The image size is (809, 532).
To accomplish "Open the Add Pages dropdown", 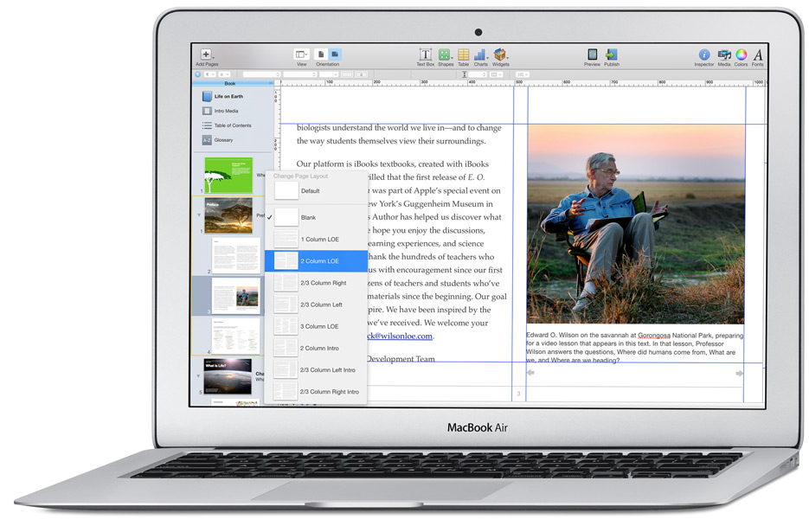I will click(x=205, y=53).
